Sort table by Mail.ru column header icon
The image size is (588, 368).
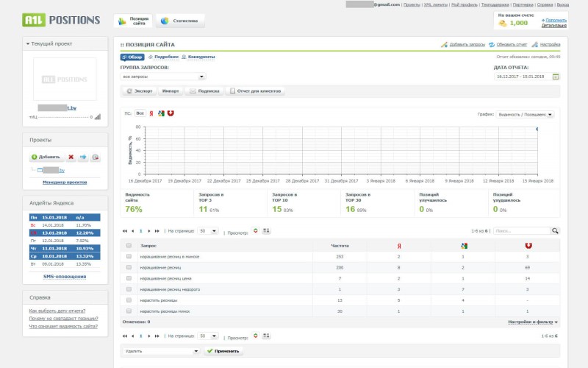(528, 246)
